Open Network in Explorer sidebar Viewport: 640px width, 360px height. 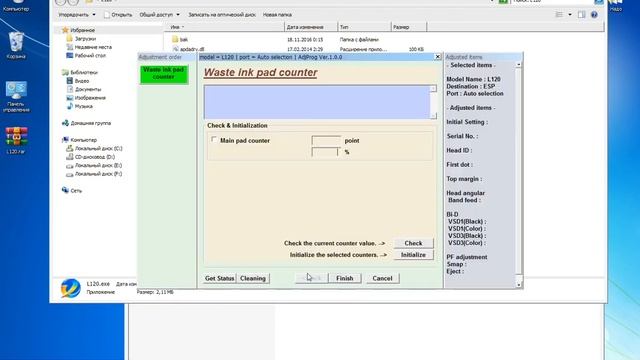coord(76,191)
